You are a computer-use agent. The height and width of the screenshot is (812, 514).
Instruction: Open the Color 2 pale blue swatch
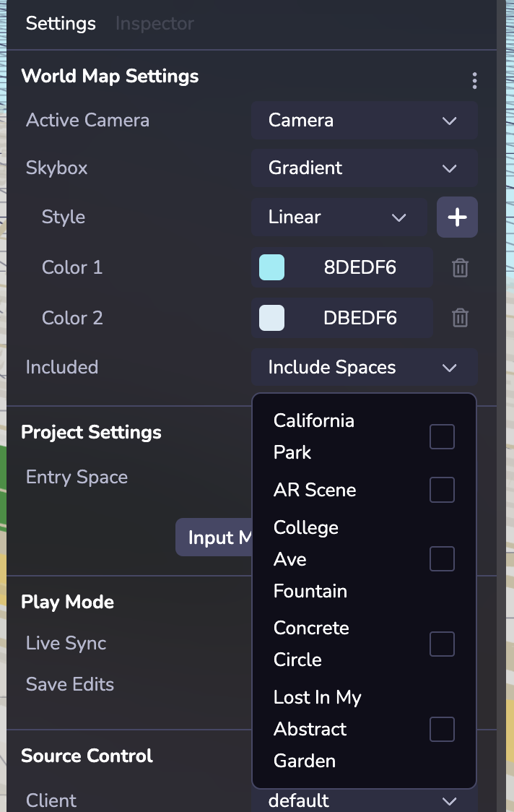(271, 318)
